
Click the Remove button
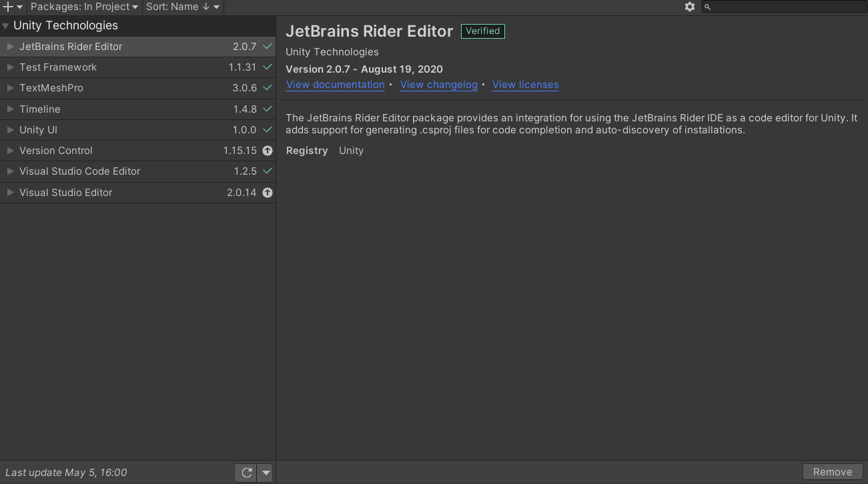pyautogui.click(x=833, y=472)
